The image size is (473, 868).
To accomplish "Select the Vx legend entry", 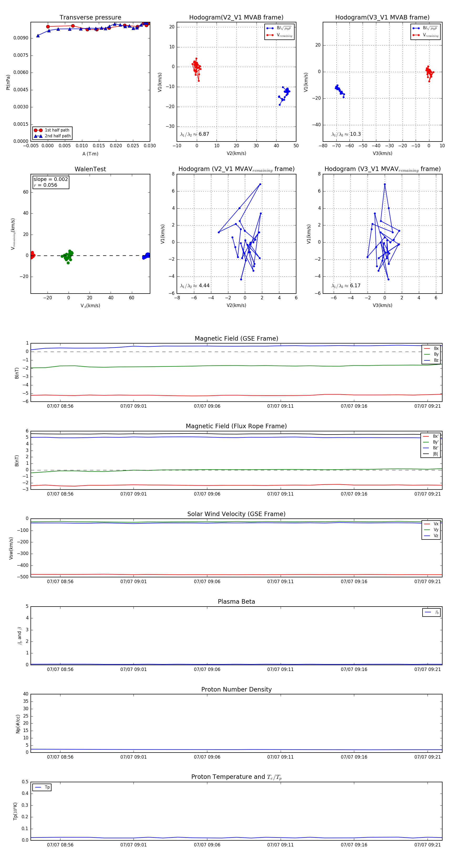I will coord(431,524).
